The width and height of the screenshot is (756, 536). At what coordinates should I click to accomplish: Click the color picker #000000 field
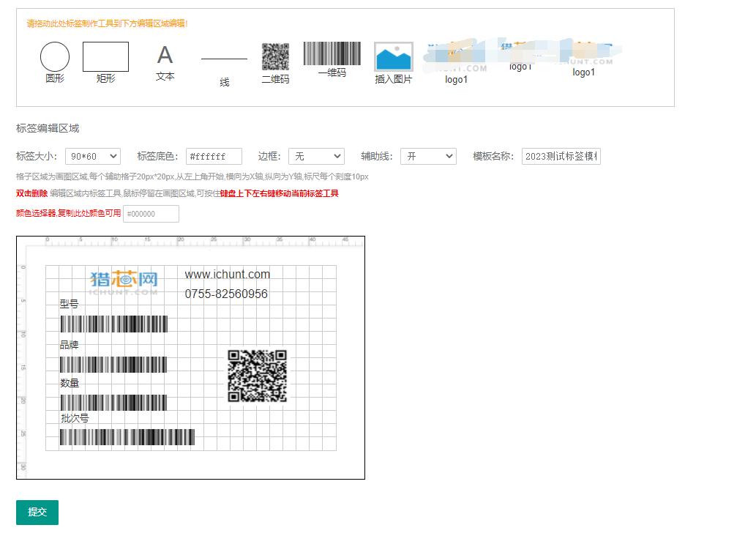tap(151, 214)
